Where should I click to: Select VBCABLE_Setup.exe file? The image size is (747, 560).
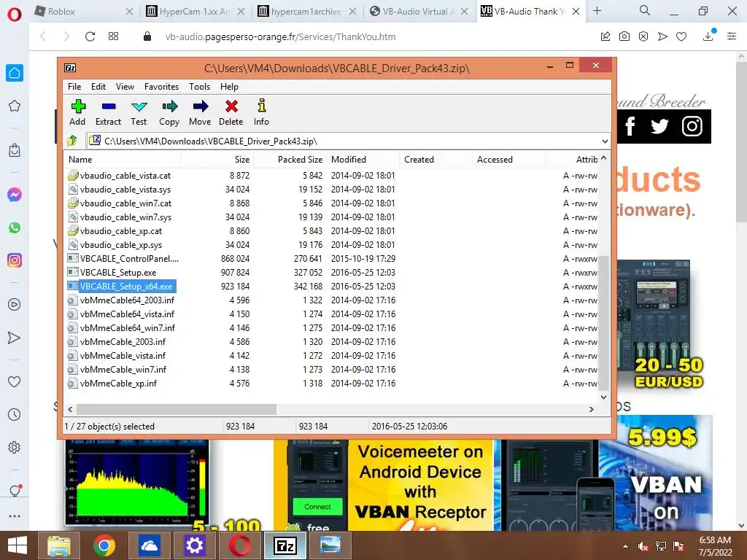click(x=118, y=273)
